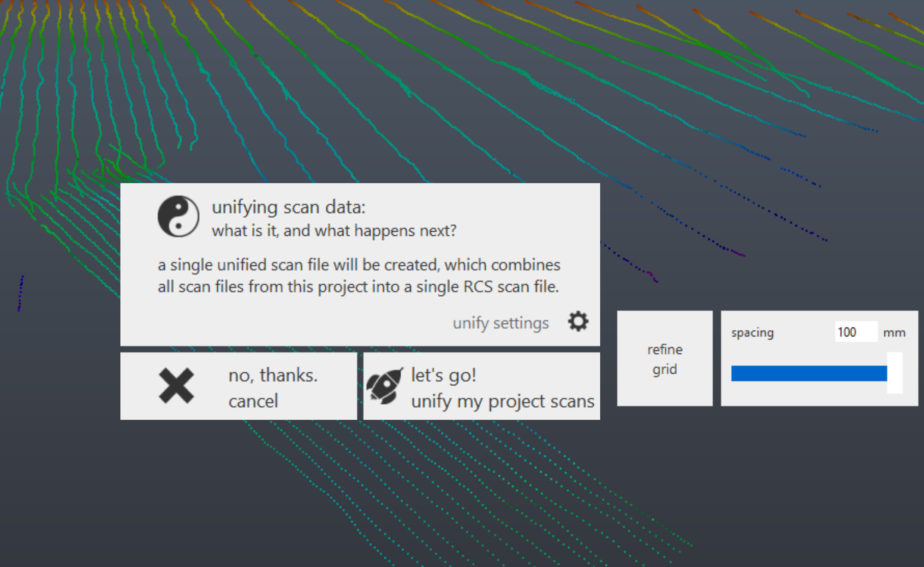Click the rocket icon to launch unification
The image size is (924, 567).
click(386, 387)
